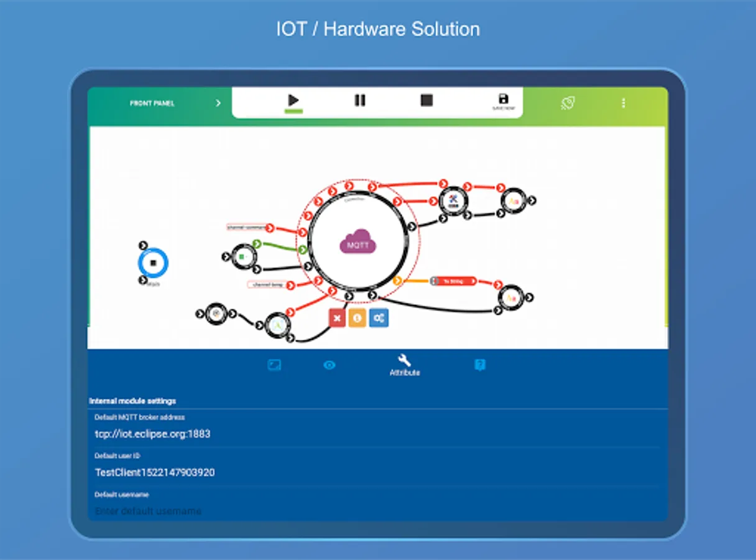756x560 pixels.
Task: Select the top-right Aa text node
Action: [514, 201]
